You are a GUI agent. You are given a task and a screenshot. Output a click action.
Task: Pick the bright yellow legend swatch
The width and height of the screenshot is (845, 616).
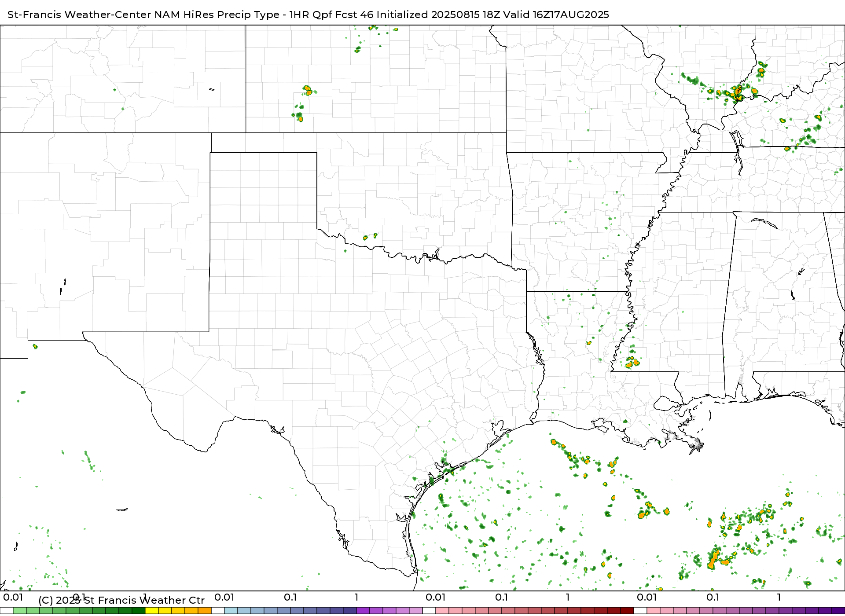(x=152, y=611)
